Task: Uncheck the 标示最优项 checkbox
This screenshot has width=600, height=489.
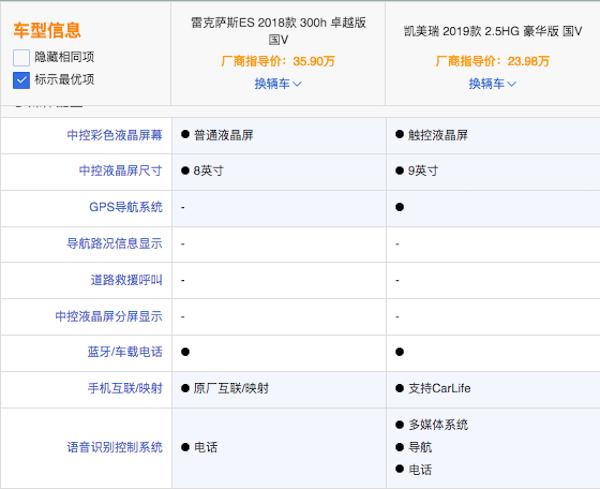Action: click(21, 80)
